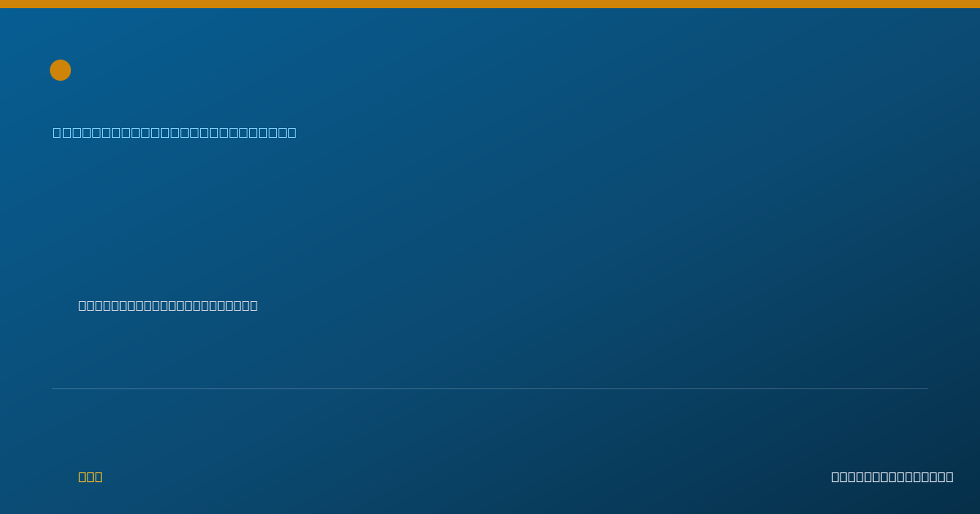Click the short orange text at bottom left
This screenshot has width=980, height=514.
point(91,476)
